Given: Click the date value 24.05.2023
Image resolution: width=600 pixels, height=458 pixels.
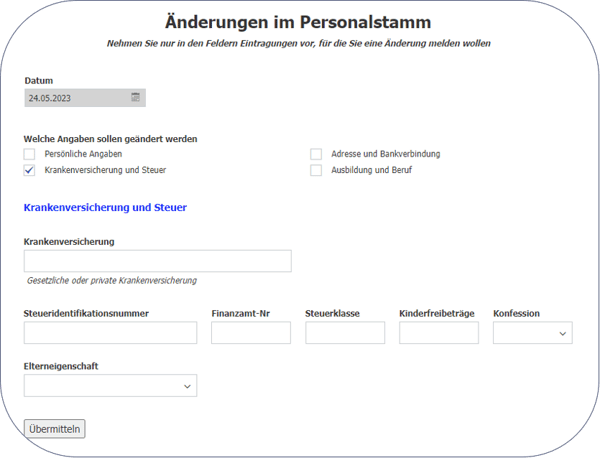Looking at the screenshot, I should coord(50,97).
